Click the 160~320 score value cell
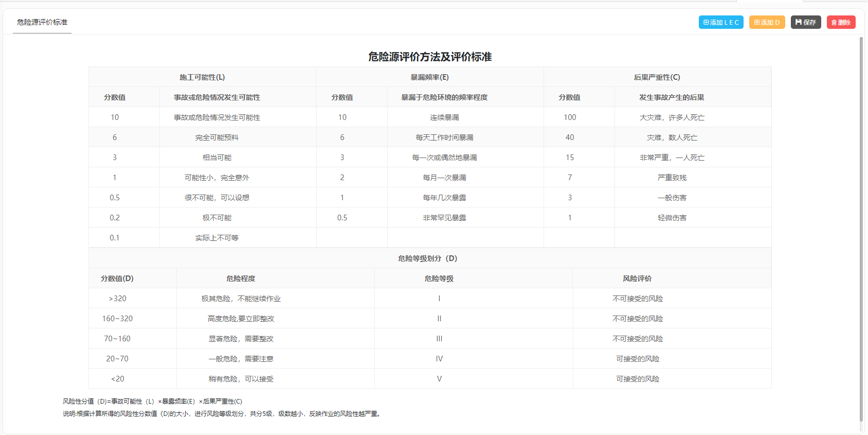 [x=117, y=319]
